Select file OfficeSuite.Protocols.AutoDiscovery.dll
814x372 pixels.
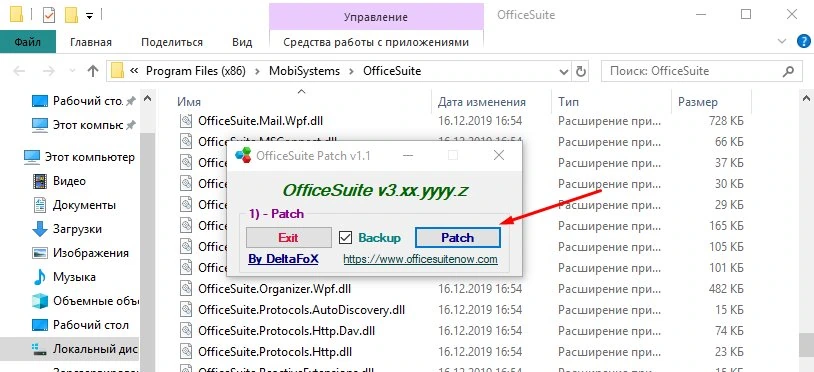(301, 310)
